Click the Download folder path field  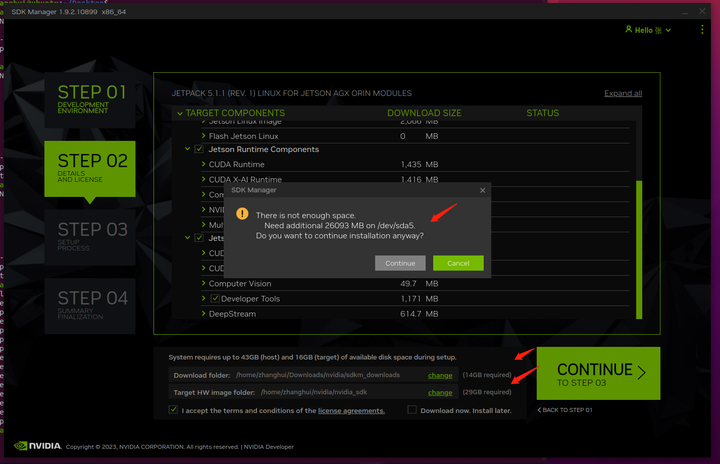tap(318, 375)
